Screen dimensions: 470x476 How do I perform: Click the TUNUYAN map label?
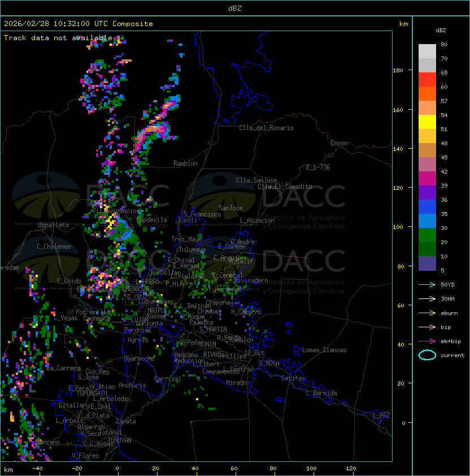[120, 440]
